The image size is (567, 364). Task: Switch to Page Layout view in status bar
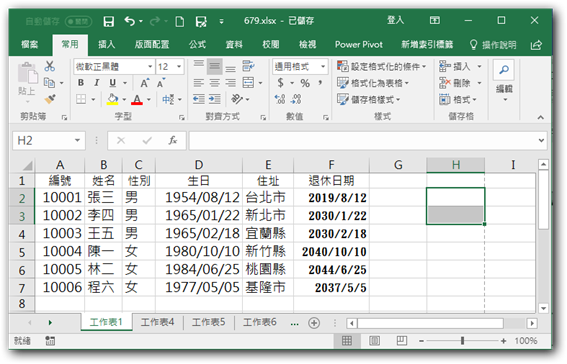click(x=374, y=341)
